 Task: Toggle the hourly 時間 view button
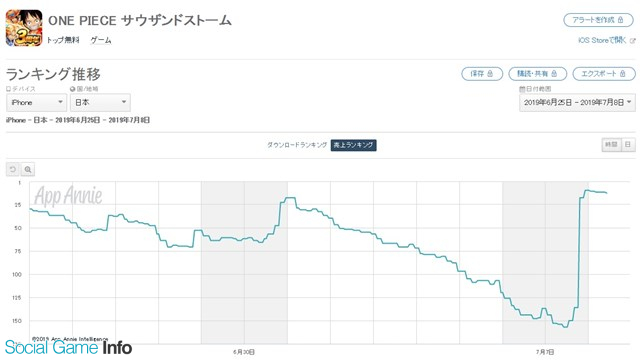pos(611,144)
